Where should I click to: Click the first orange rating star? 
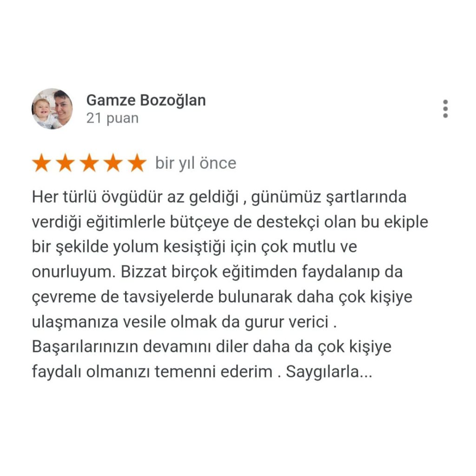coord(41,163)
